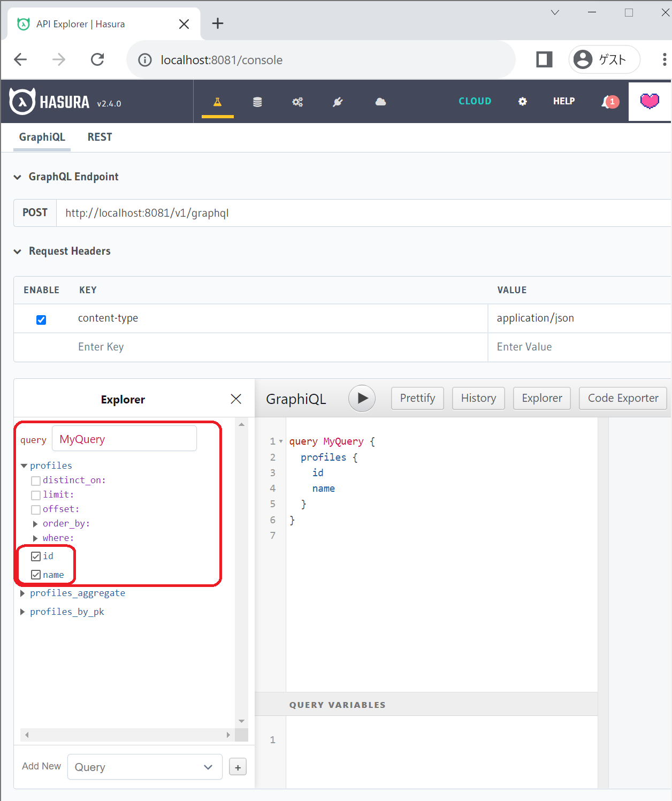Collapse the GraphQL Endpoint section

pos(18,177)
